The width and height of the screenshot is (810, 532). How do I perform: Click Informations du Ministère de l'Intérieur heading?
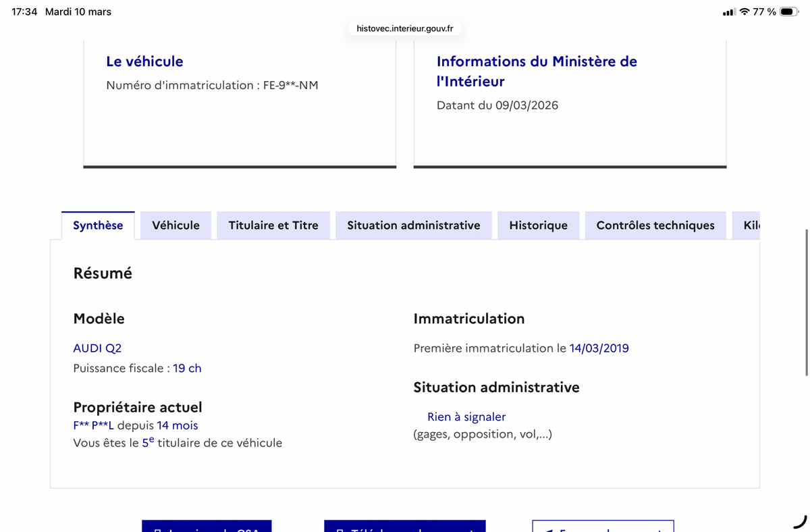point(537,71)
